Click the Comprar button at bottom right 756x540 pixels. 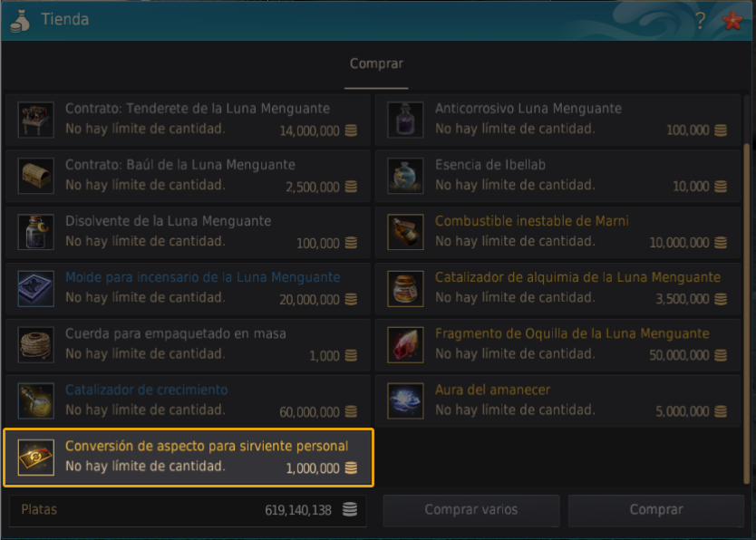[x=656, y=510]
